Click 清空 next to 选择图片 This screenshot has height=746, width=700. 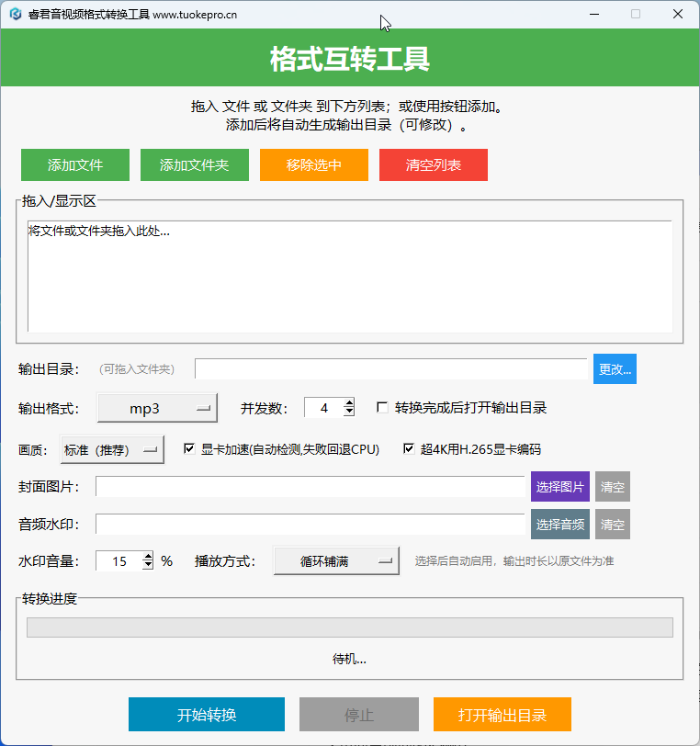click(x=613, y=486)
